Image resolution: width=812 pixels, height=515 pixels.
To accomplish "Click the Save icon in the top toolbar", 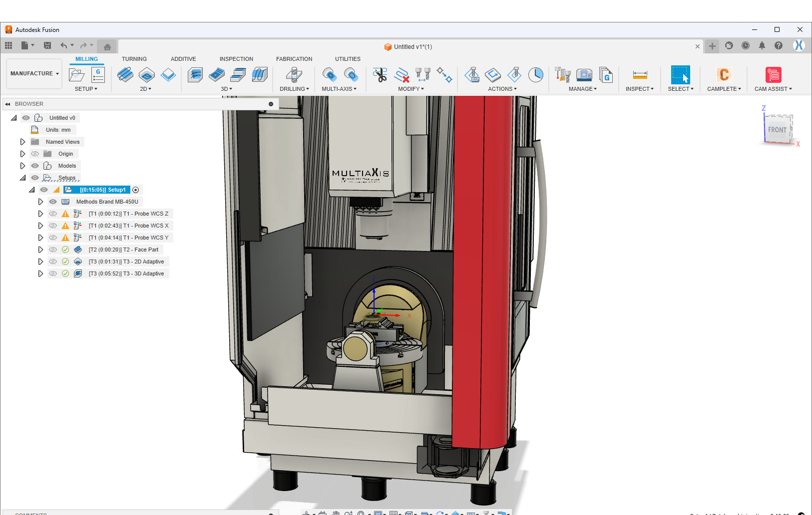I will click(47, 46).
